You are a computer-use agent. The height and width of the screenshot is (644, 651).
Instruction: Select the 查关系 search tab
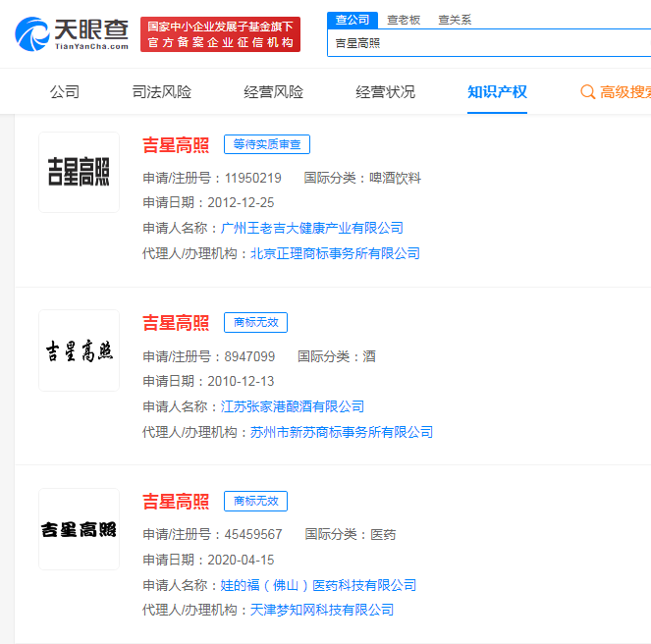click(455, 20)
